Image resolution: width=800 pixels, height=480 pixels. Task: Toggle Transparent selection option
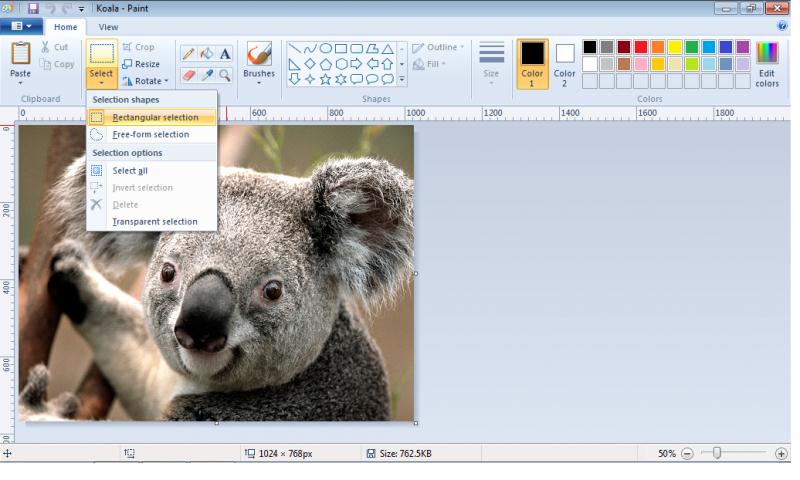pos(154,222)
